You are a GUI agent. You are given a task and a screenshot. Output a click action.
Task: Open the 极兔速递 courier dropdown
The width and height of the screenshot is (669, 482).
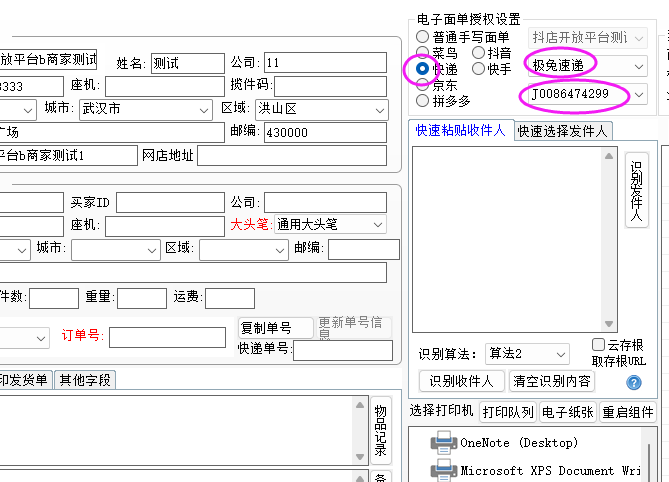(639, 66)
